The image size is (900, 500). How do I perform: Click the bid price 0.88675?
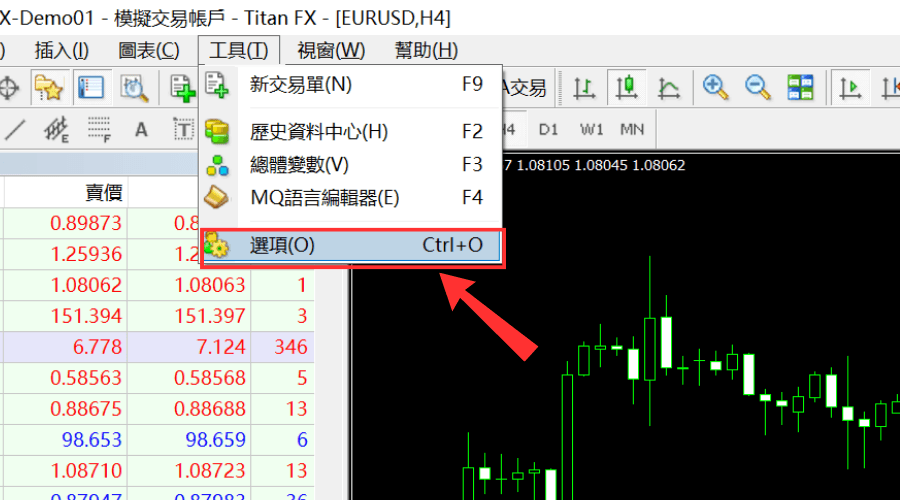click(x=86, y=409)
